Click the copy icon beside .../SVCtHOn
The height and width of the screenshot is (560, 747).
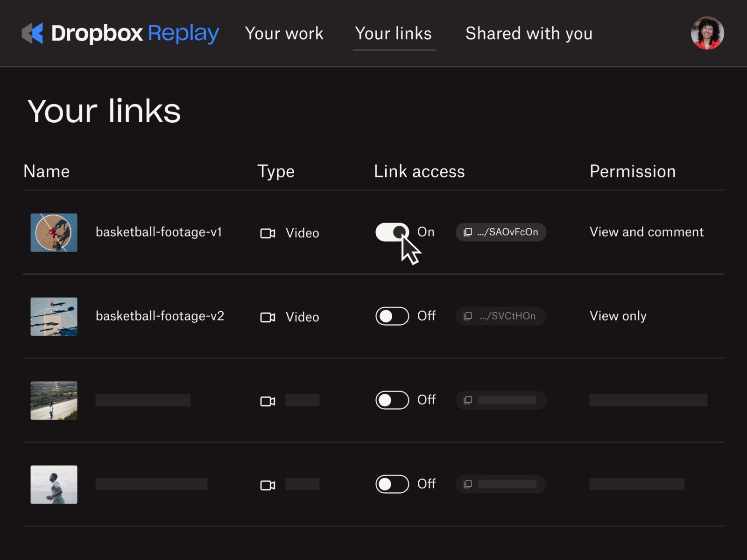click(x=467, y=316)
